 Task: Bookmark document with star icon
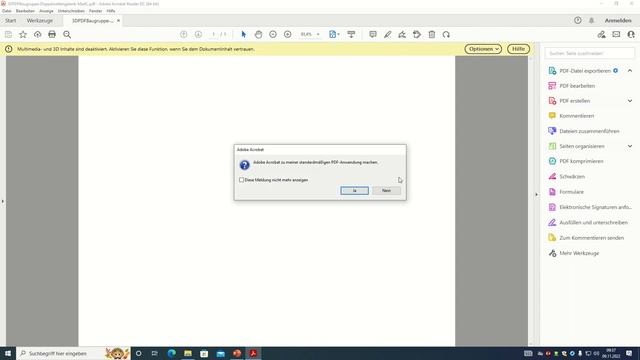click(23, 35)
